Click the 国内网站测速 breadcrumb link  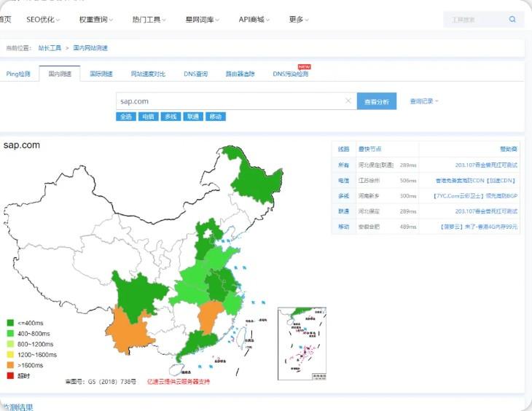[x=90, y=48]
